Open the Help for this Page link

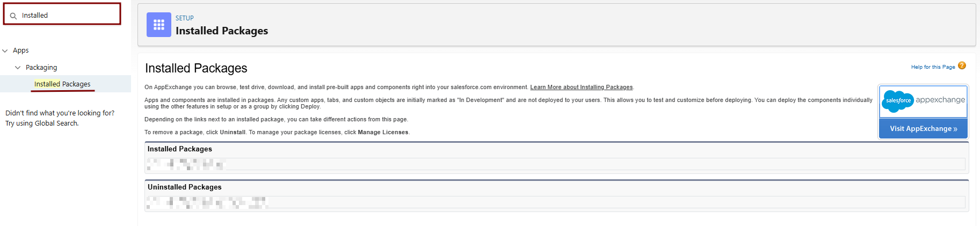933,67
